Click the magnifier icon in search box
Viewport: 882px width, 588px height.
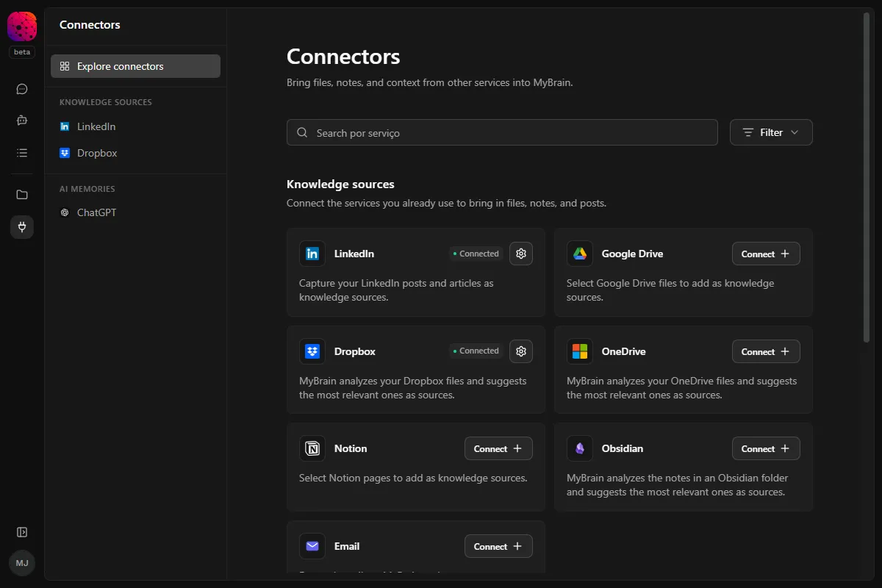(302, 133)
